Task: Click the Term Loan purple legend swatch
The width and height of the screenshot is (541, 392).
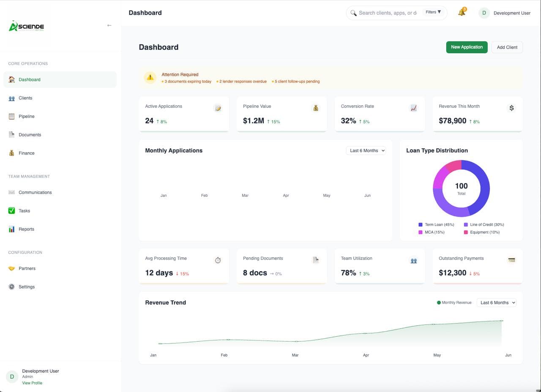Action: point(420,224)
